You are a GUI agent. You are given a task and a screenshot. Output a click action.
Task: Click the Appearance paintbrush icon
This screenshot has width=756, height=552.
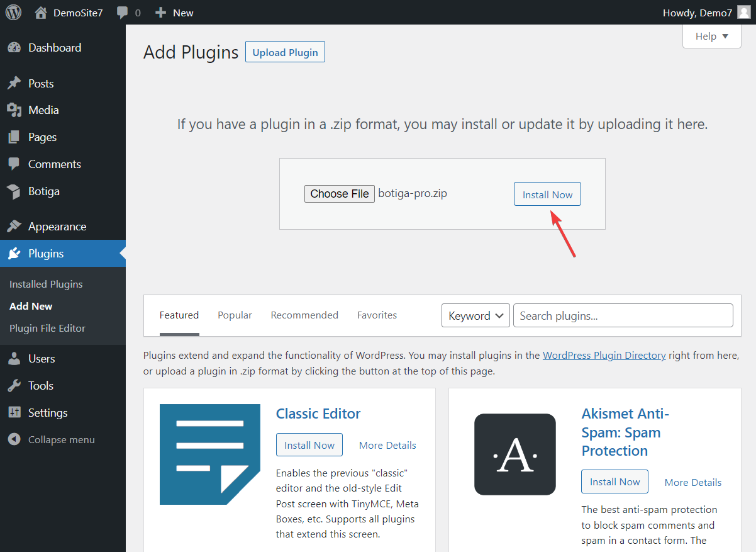[14, 227]
